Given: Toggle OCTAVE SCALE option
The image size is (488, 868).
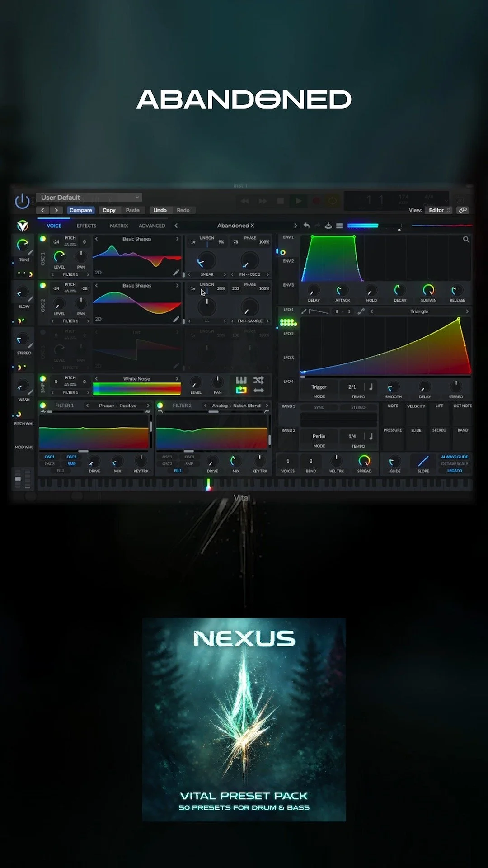Looking at the screenshot, I should (x=455, y=464).
